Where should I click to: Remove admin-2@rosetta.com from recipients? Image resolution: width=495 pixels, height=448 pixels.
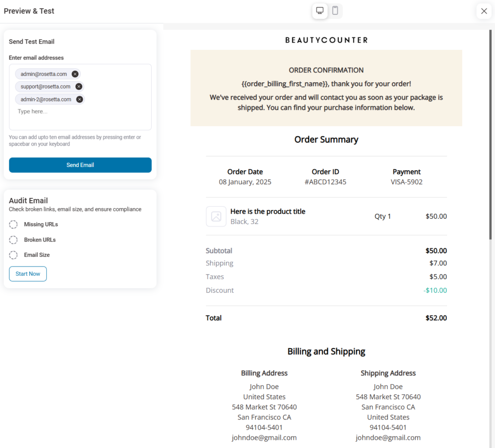(x=79, y=99)
